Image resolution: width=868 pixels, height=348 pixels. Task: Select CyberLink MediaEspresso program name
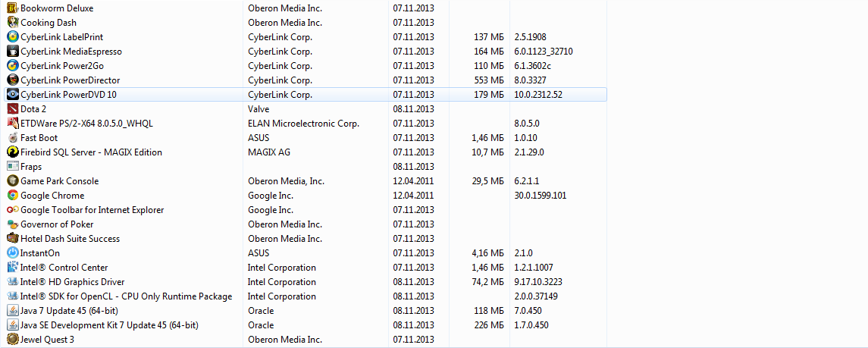[x=71, y=52]
